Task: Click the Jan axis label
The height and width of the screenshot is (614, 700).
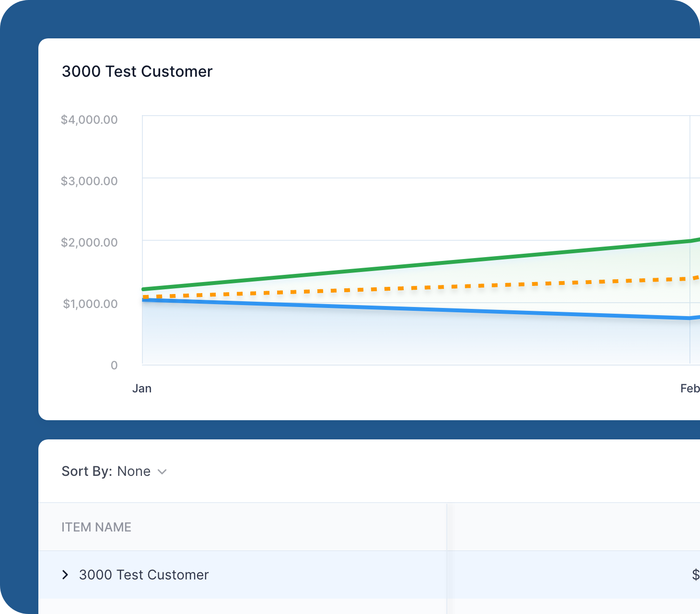Action: click(x=142, y=389)
